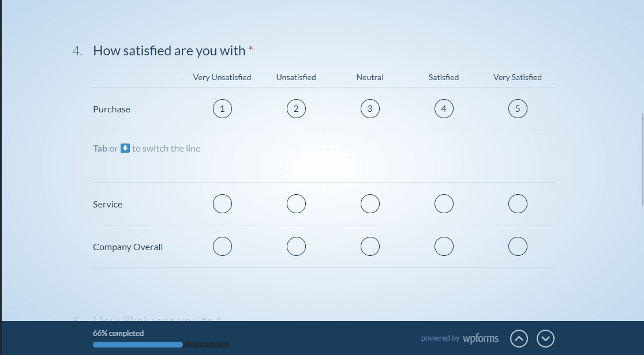644x355 pixels.
Task: Mark Service as Very Satisfied
Action: pos(518,204)
